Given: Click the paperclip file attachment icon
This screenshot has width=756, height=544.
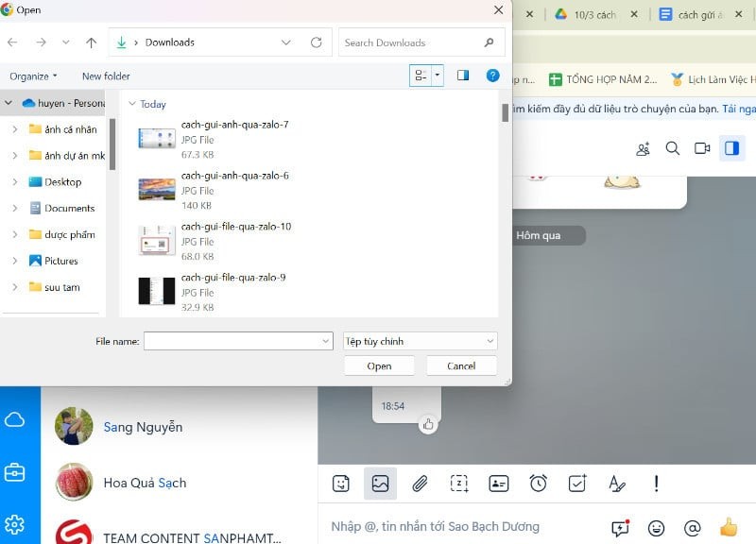Looking at the screenshot, I should point(420,483).
